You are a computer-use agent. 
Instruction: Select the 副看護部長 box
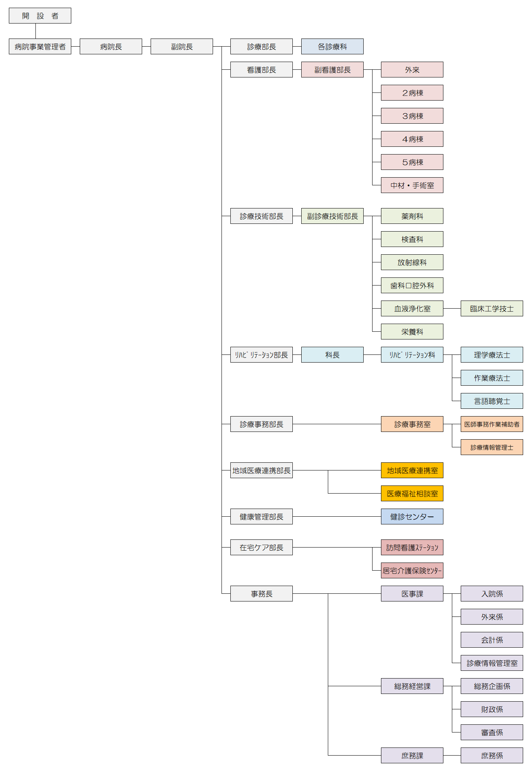point(332,70)
